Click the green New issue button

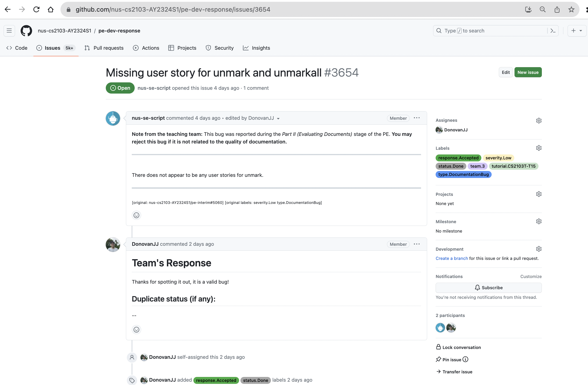pos(528,72)
